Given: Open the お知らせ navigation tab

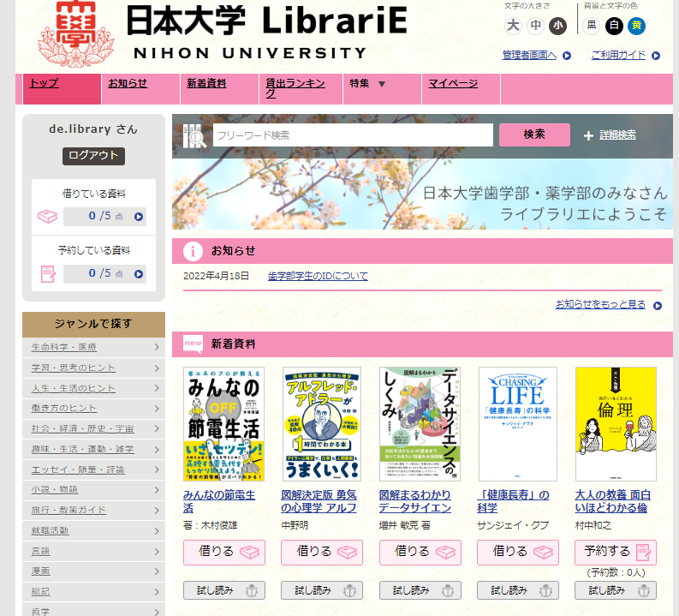Looking at the screenshot, I should pos(140,89).
